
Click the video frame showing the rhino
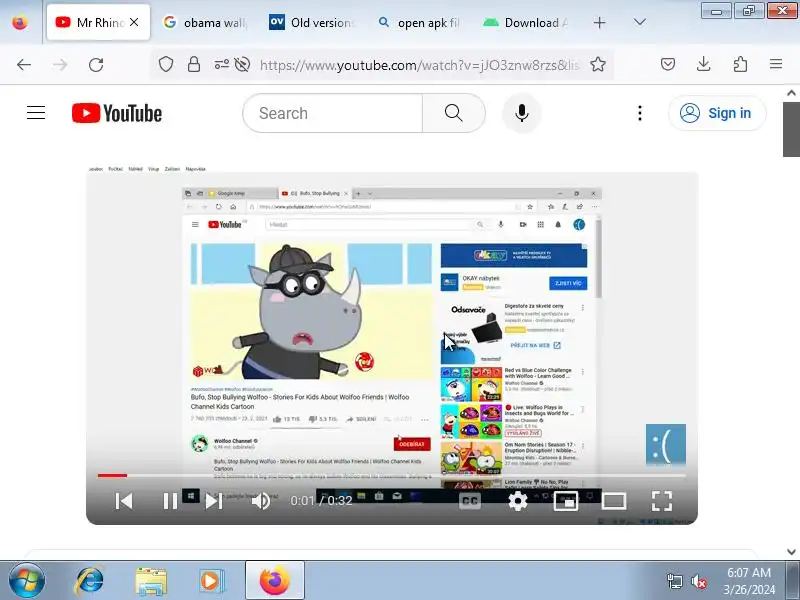311,311
